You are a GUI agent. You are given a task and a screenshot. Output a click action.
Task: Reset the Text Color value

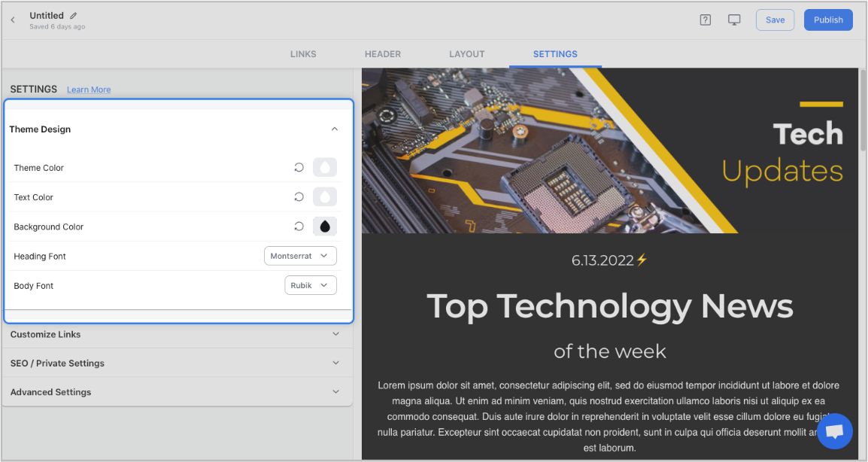(299, 197)
